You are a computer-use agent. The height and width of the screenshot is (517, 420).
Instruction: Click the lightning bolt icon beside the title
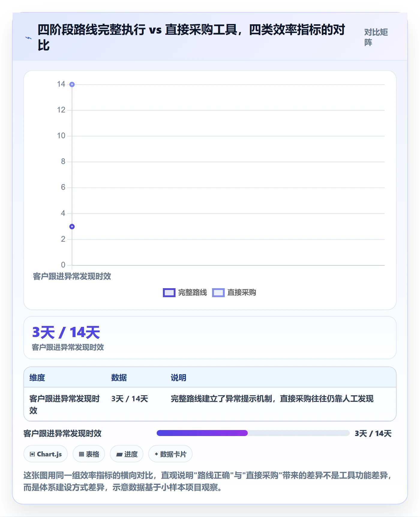pyautogui.click(x=28, y=38)
